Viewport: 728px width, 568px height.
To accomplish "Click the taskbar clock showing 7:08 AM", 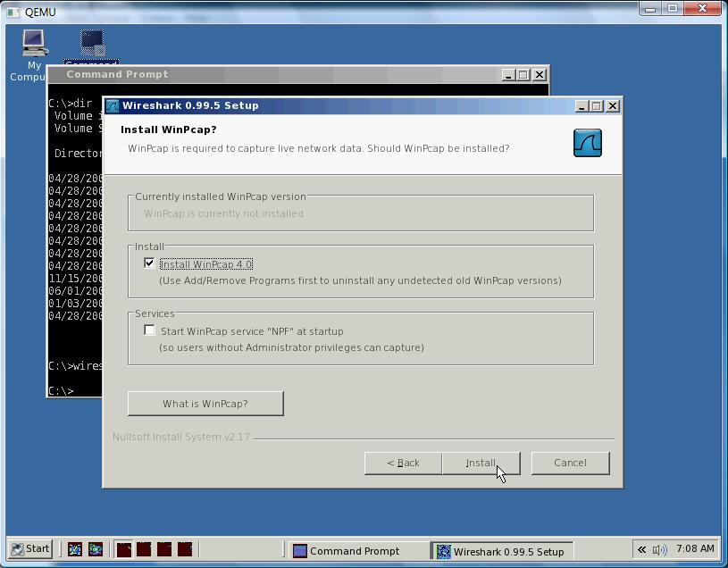I will 695,549.
